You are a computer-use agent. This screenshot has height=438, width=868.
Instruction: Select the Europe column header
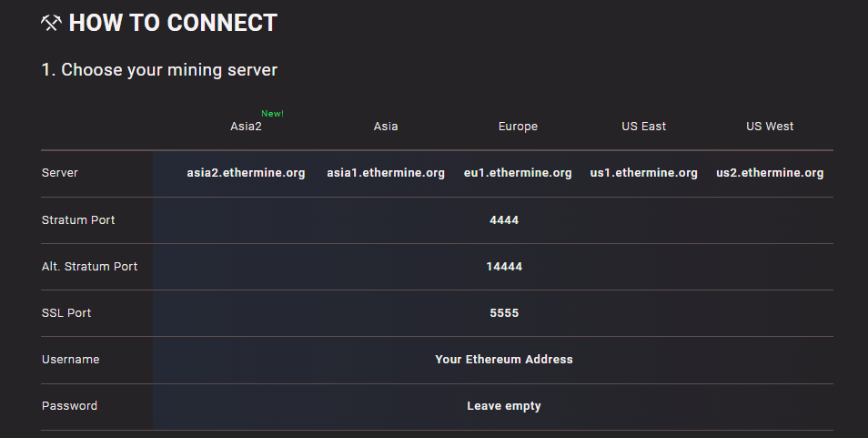518,127
